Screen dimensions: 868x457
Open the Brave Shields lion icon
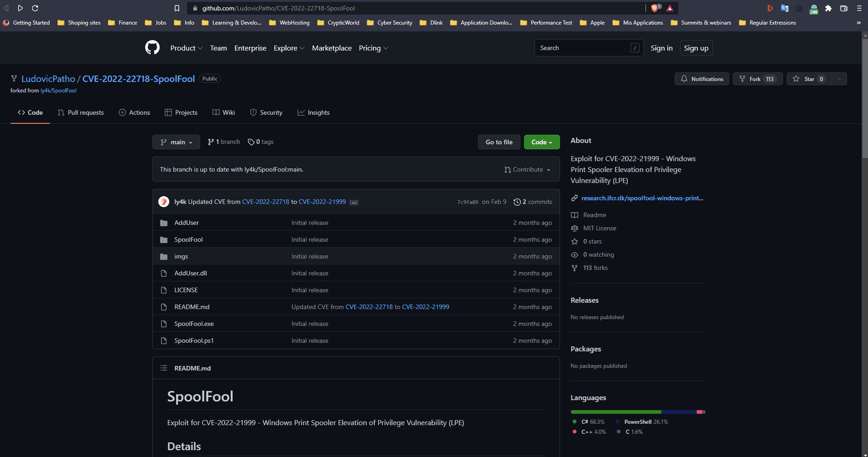tap(655, 8)
